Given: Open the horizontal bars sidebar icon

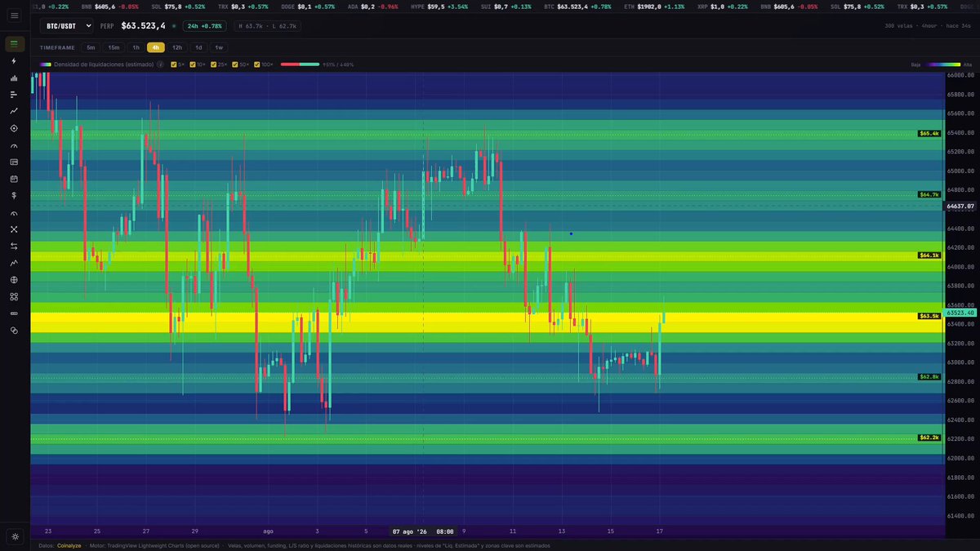Looking at the screenshot, I should click(x=14, y=95).
